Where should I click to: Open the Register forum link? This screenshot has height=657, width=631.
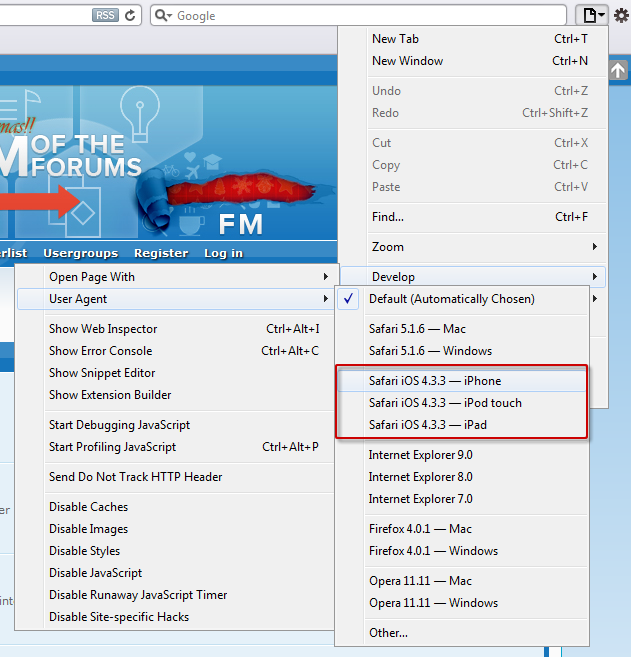pos(161,253)
